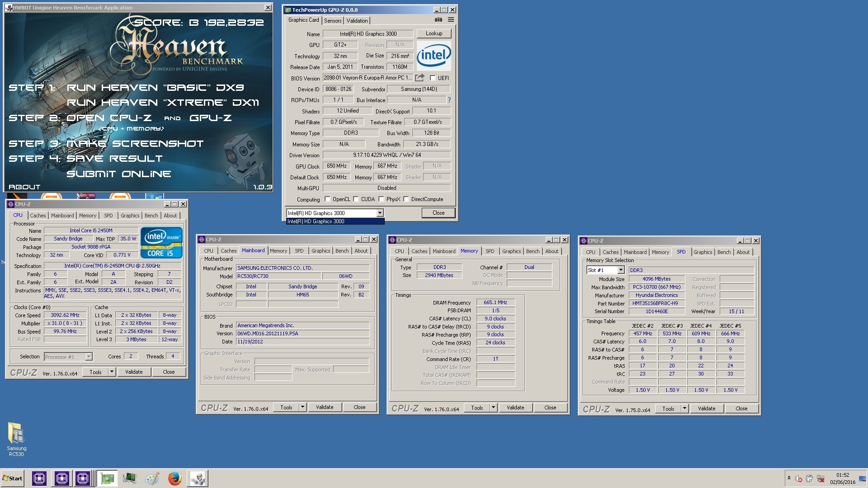Switch to the GPU-Z Sensors tab

(333, 21)
